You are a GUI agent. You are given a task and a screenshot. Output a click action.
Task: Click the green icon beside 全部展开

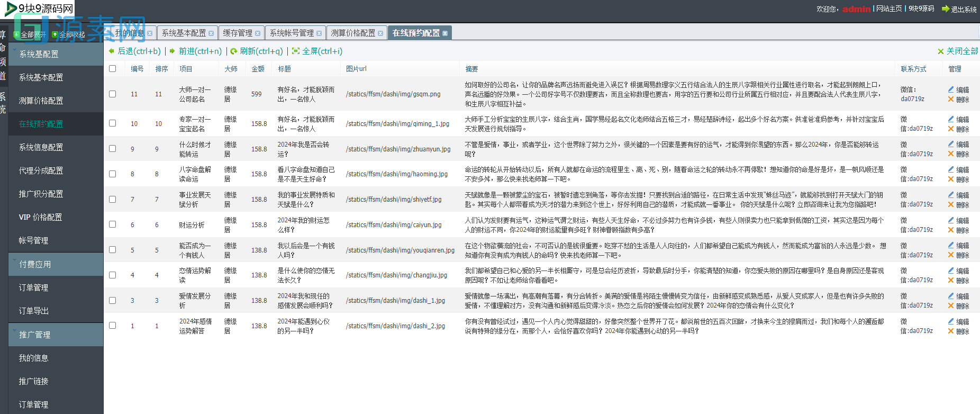pos(16,34)
